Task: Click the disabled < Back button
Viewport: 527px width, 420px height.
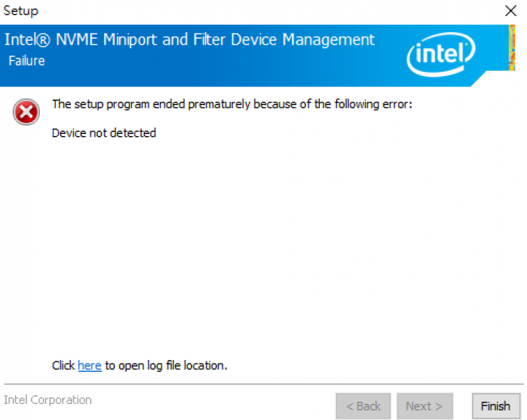Action: click(x=363, y=406)
